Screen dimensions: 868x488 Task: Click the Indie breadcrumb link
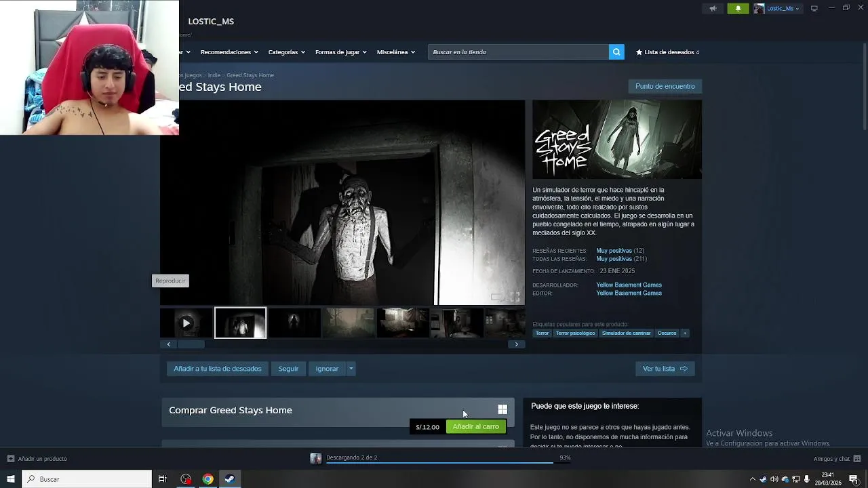[214, 75]
